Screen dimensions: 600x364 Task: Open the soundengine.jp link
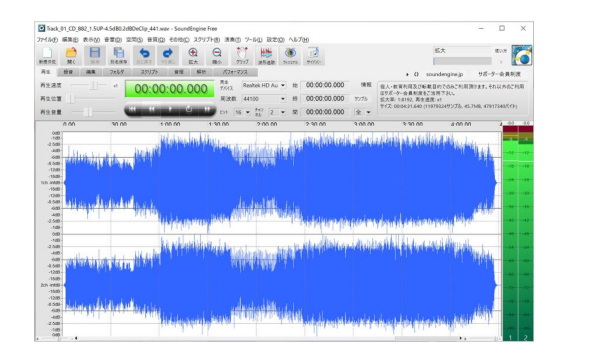[444, 74]
